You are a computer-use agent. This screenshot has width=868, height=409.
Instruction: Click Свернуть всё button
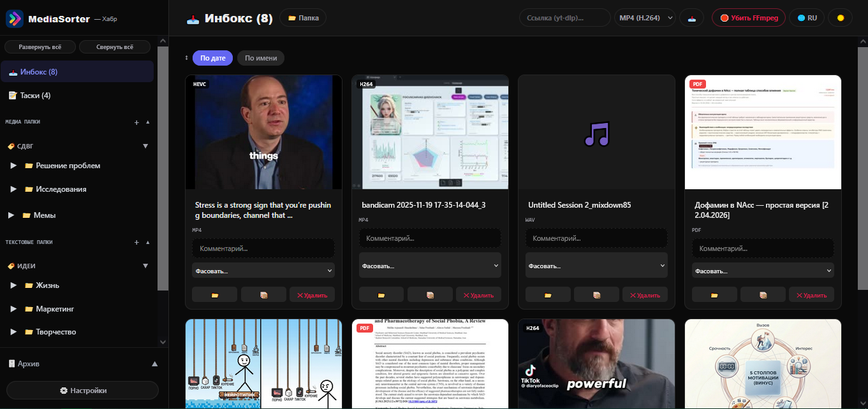pyautogui.click(x=115, y=47)
